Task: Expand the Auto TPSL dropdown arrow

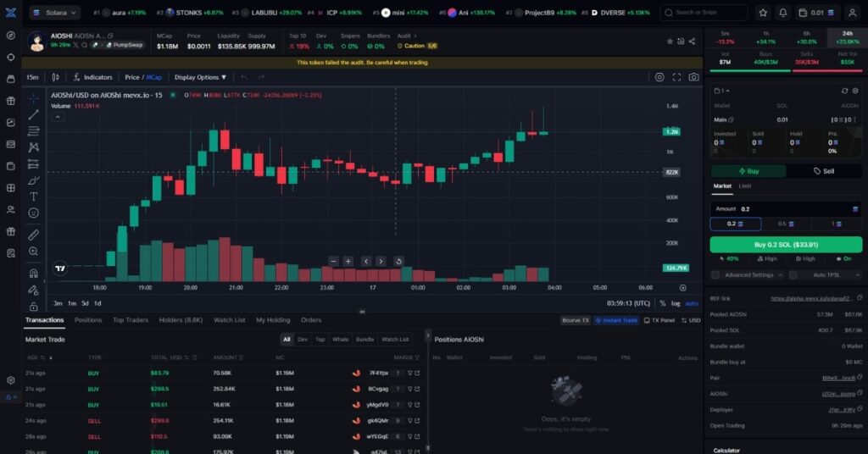Action: [x=858, y=274]
